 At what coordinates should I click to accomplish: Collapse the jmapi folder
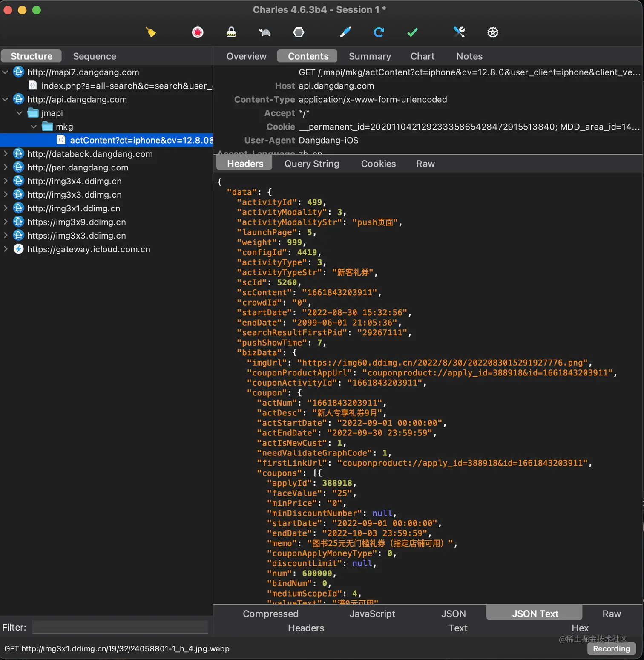coord(19,113)
